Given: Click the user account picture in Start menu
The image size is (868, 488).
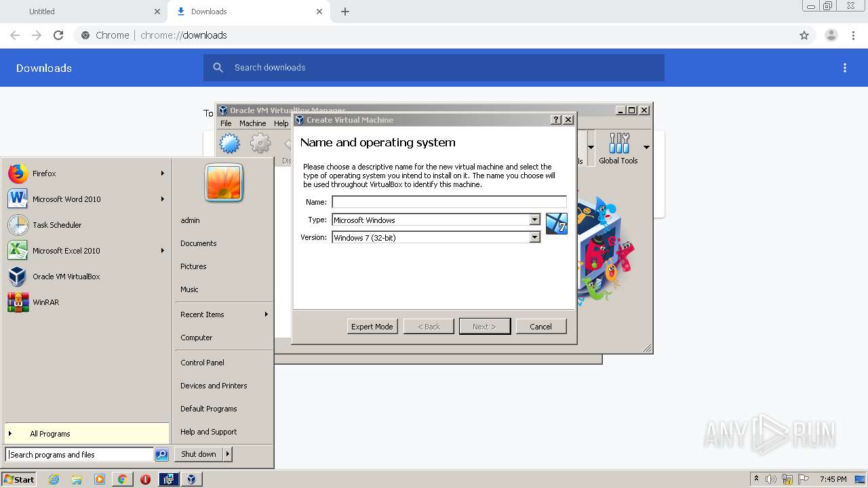Looking at the screenshot, I should (224, 183).
